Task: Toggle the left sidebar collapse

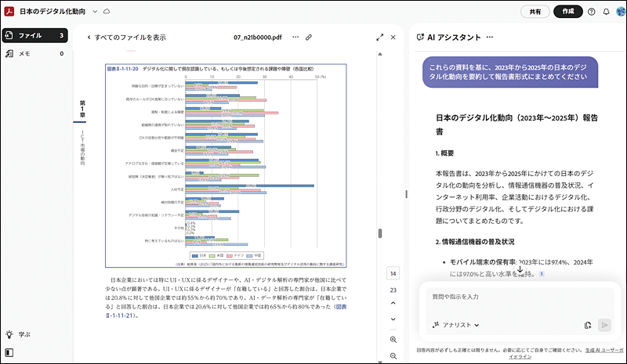Action: point(9,353)
